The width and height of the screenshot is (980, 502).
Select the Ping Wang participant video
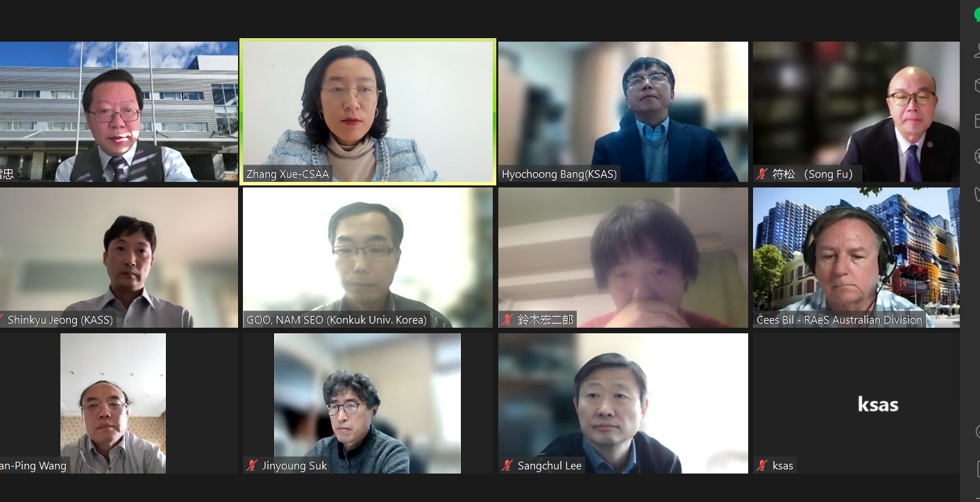[x=113, y=403]
